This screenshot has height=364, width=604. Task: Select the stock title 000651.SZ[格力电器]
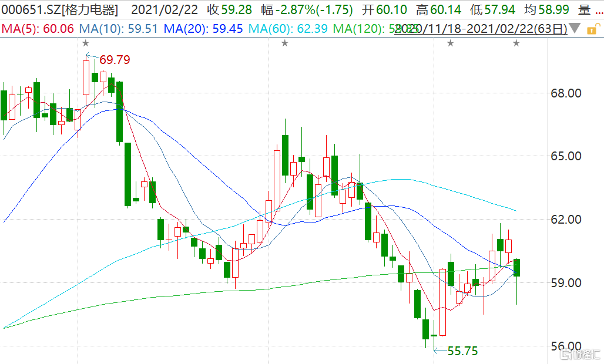pos(60,9)
